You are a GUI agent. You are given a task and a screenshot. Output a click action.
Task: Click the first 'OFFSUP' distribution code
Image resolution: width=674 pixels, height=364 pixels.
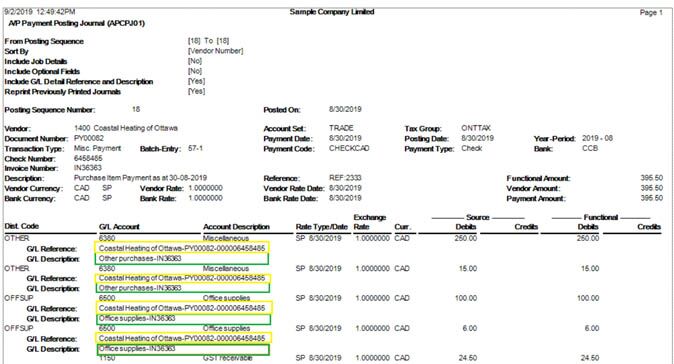point(18,298)
